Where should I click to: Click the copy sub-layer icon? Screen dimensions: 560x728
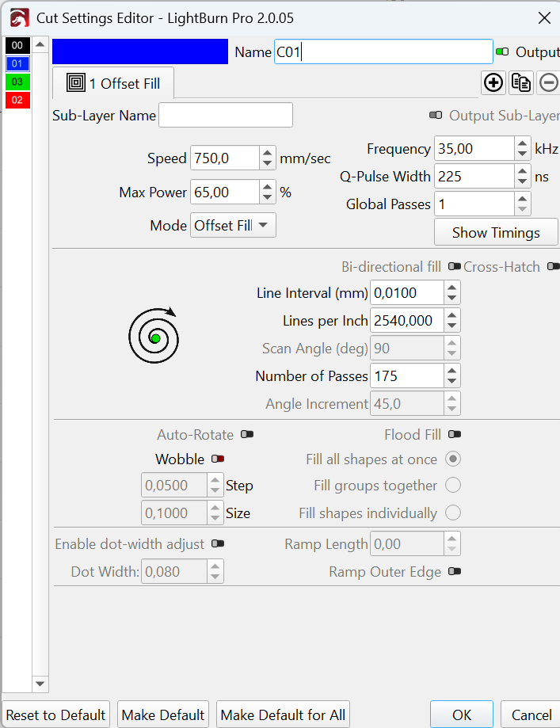tap(520, 82)
